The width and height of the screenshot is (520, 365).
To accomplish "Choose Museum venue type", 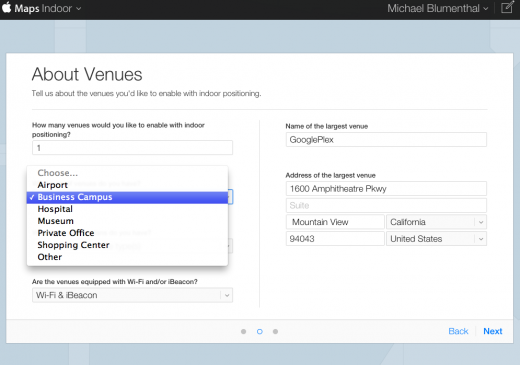I will [127, 221].
